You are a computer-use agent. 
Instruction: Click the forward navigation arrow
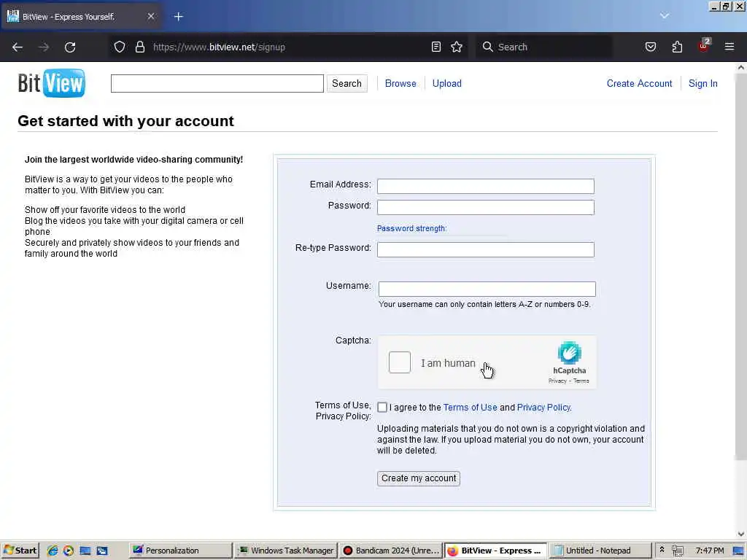tap(44, 47)
